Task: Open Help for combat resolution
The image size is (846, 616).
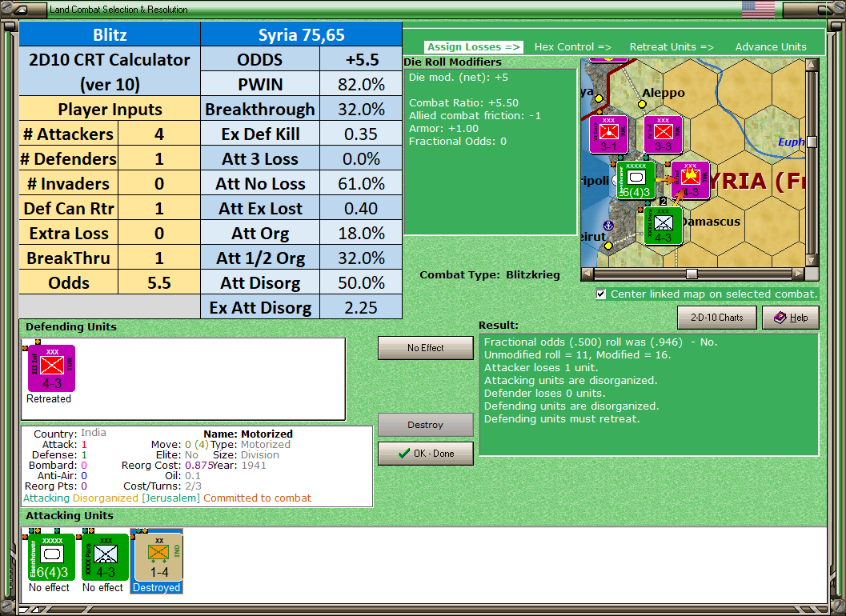Action: [x=791, y=318]
